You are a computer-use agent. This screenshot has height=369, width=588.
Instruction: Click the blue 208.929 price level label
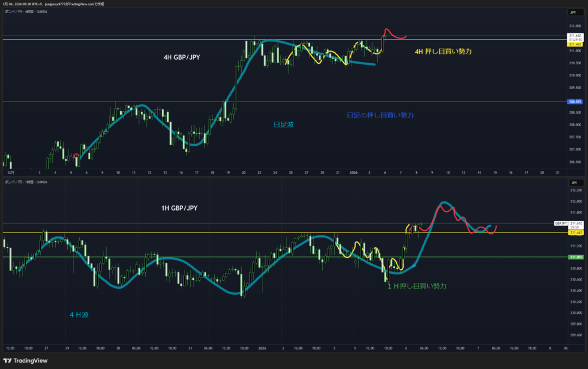[x=575, y=102]
